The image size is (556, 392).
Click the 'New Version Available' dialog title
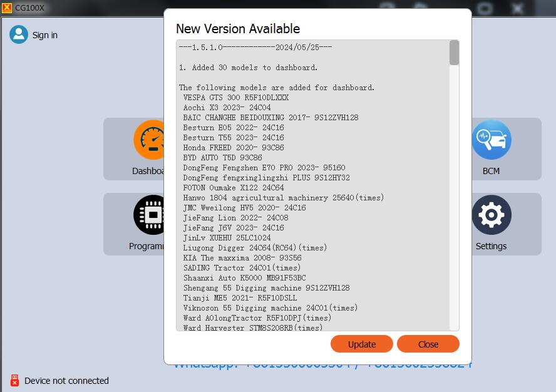[238, 29]
